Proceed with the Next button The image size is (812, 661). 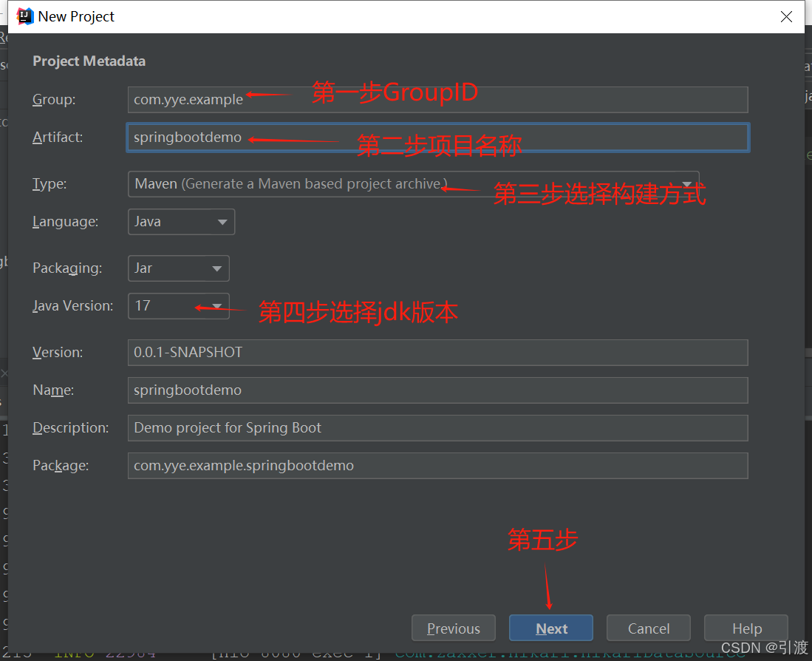tap(551, 628)
